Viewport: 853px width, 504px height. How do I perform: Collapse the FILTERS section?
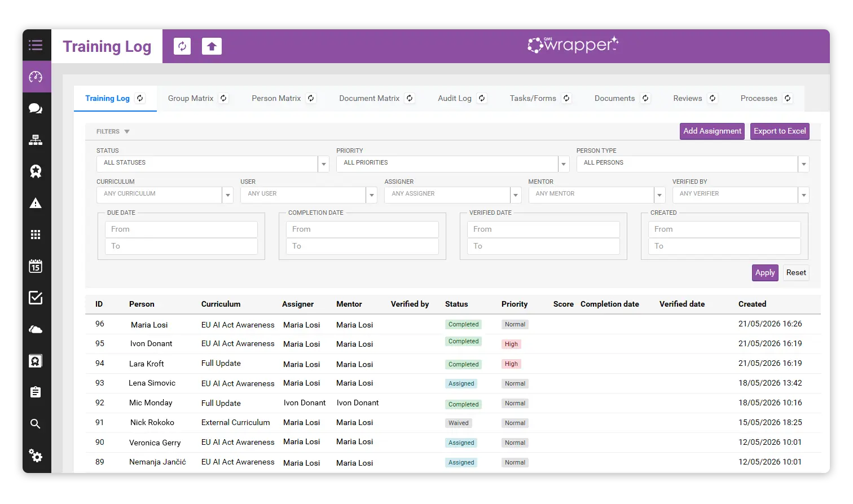tap(113, 131)
